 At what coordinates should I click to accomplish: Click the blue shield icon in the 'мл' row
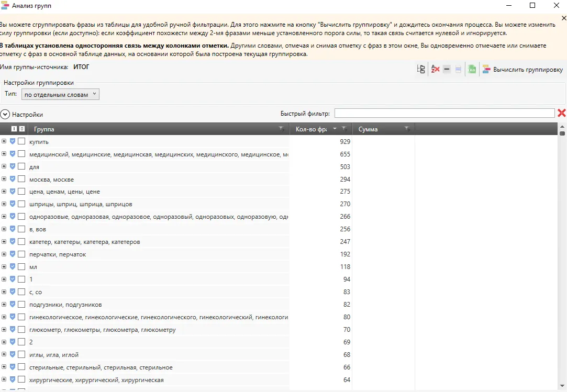tap(13, 266)
